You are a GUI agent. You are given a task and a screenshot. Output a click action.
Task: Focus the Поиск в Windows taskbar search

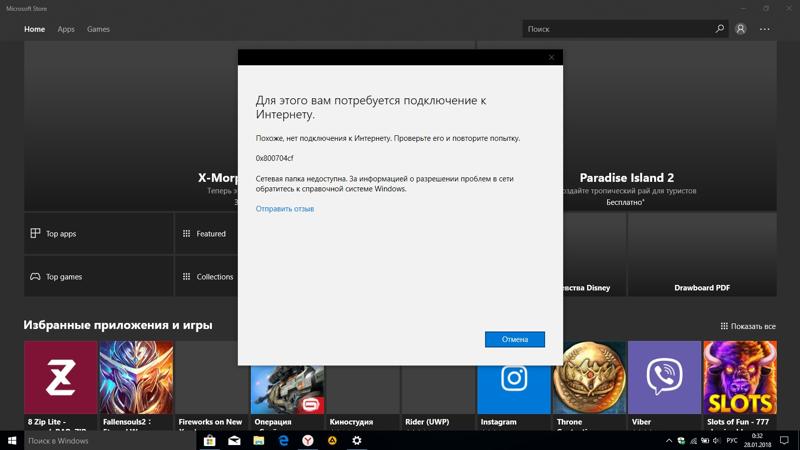point(110,440)
